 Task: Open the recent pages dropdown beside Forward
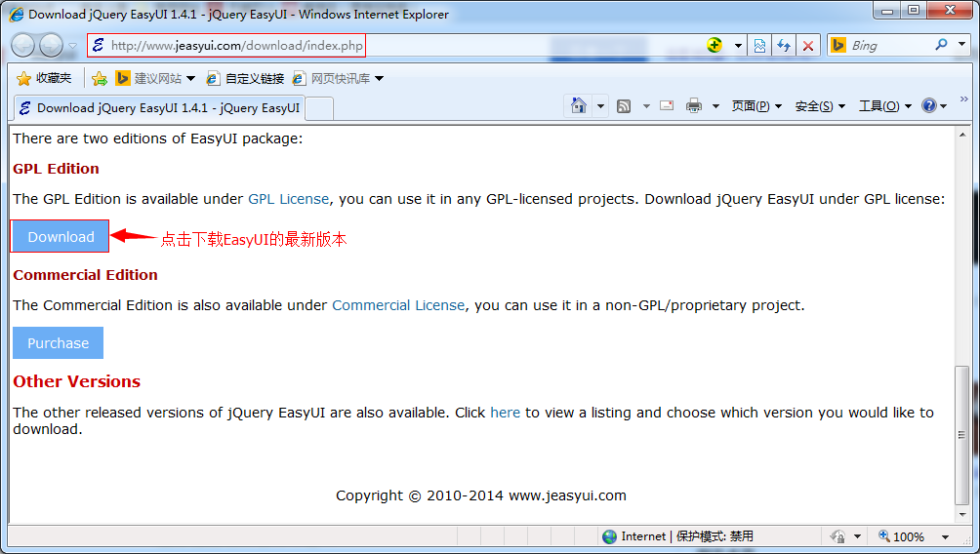72,46
